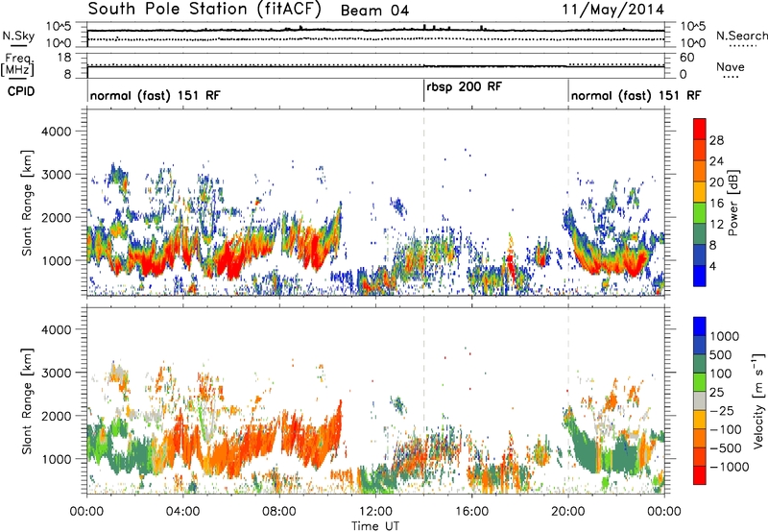Pick the teal 100–500 Velocity colorbar segment
This screenshot has width=768, height=532.
click(x=700, y=363)
